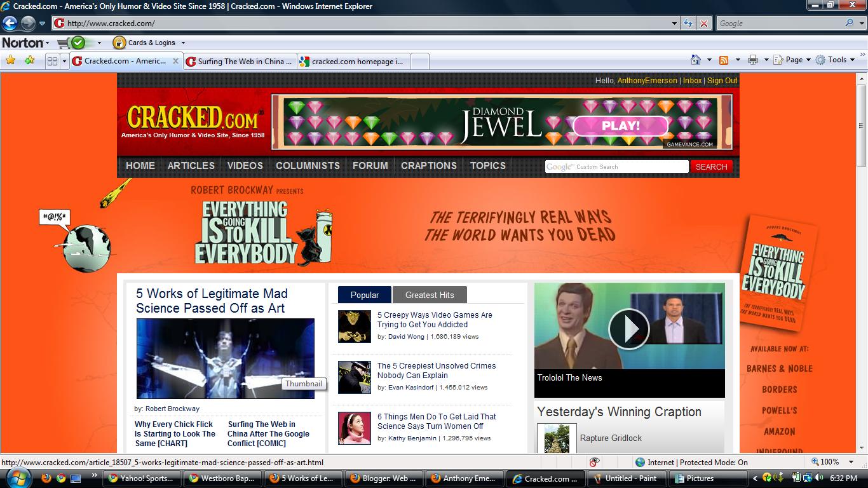Select FORUM in the site navigation
Image resolution: width=868 pixels, height=488 pixels.
click(x=370, y=165)
